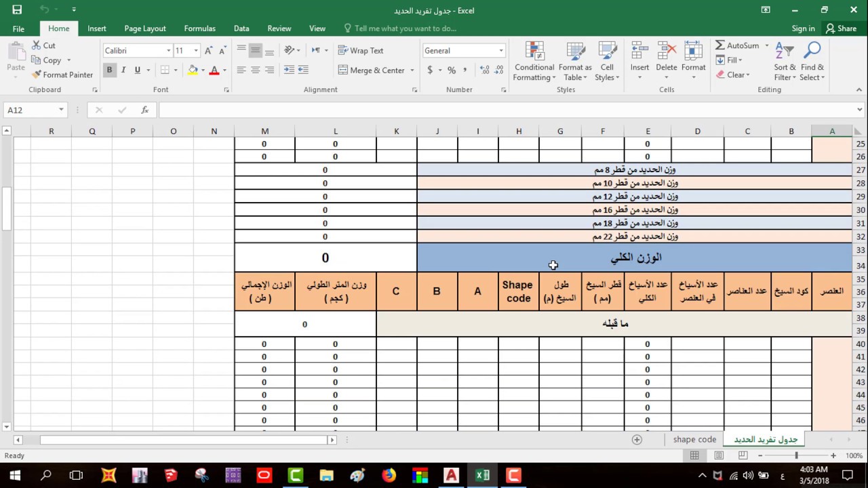
Task: Click the Cut button
Action: 44,45
